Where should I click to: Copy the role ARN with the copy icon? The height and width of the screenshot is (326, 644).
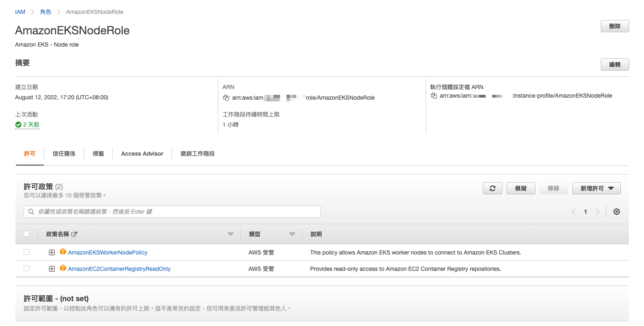pyautogui.click(x=226, y=98)
